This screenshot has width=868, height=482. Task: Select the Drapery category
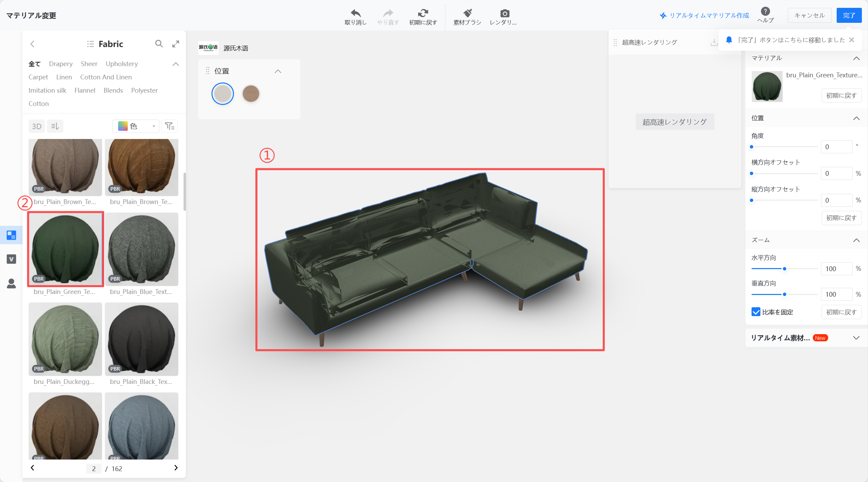[x=61, y=64]
